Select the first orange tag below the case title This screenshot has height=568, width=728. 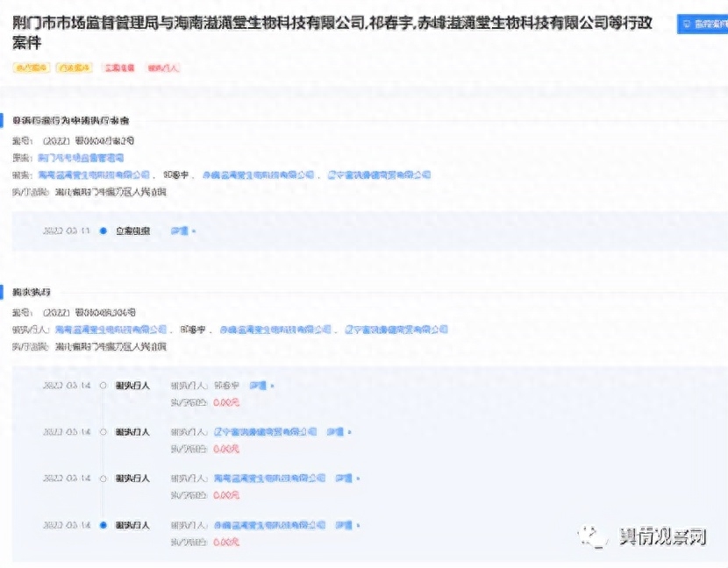coord(31,67)
